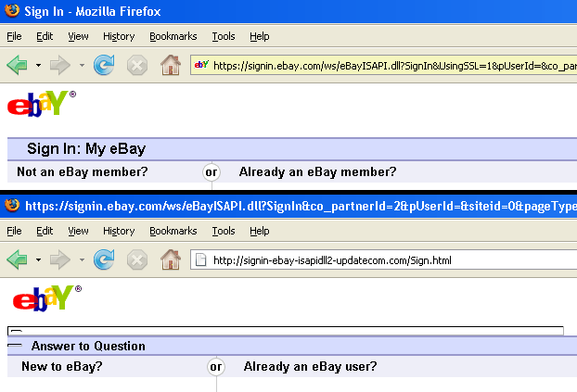
Task: Open the View menu in the top window
Action: 78,36
